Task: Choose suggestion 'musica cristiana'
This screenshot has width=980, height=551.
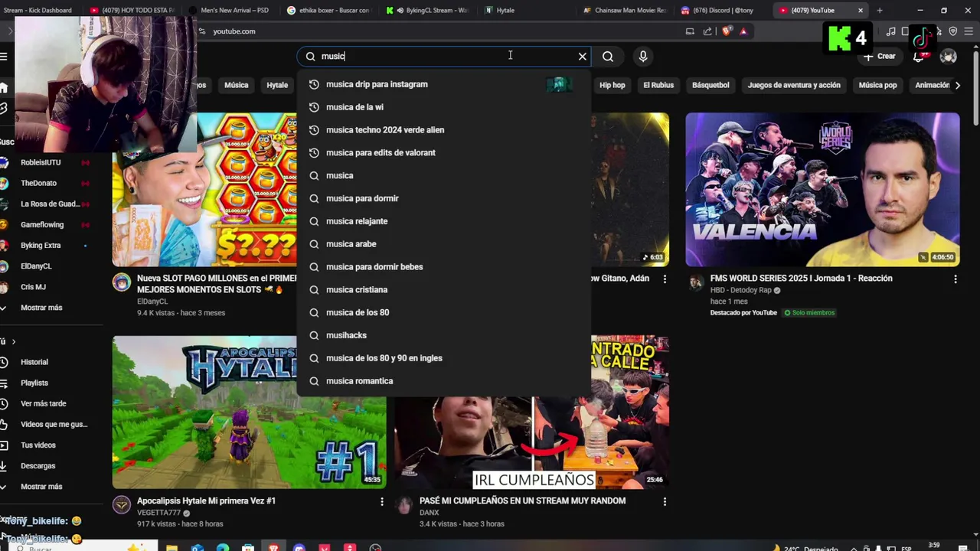Action: 444,289
